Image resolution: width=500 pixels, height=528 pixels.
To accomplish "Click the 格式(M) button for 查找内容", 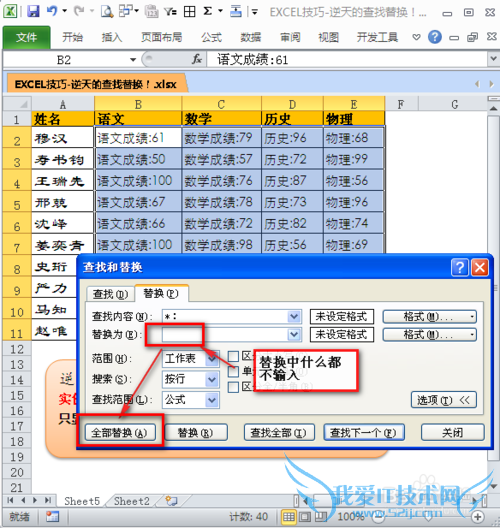I will (430, 317).
